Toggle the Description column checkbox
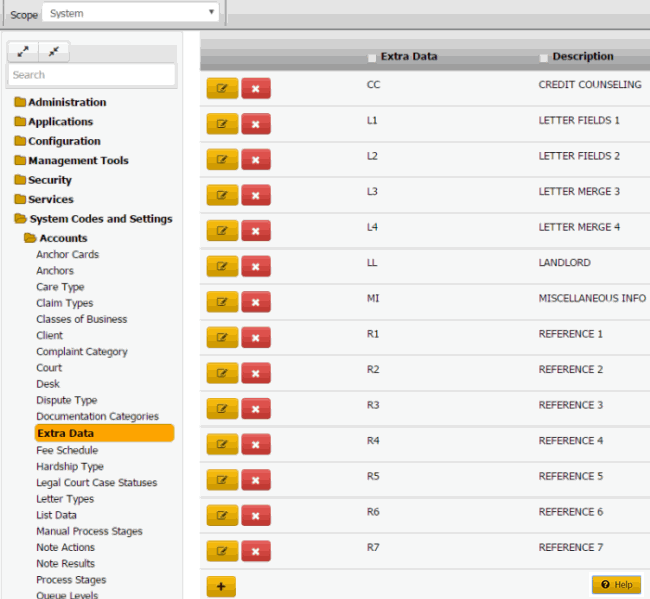 coord(544,57)
